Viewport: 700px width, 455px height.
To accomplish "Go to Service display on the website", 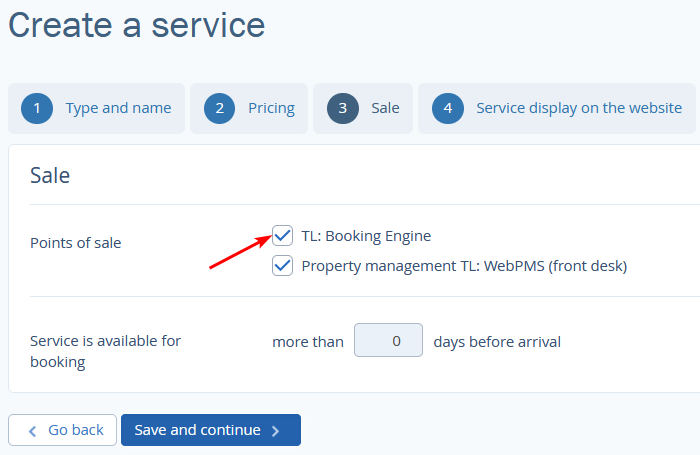I will 557,109.
